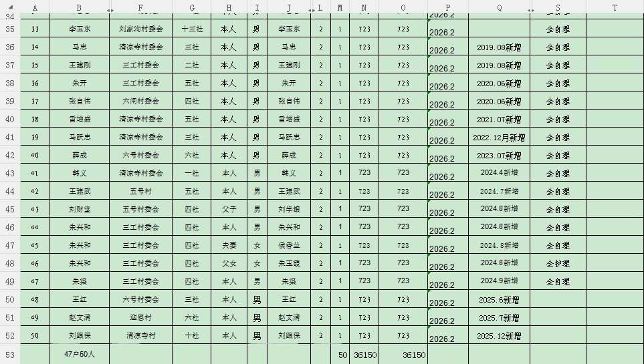644x364 pixels.
Task: Click the name 侯香兰 in column J
Action: (289, 245)
